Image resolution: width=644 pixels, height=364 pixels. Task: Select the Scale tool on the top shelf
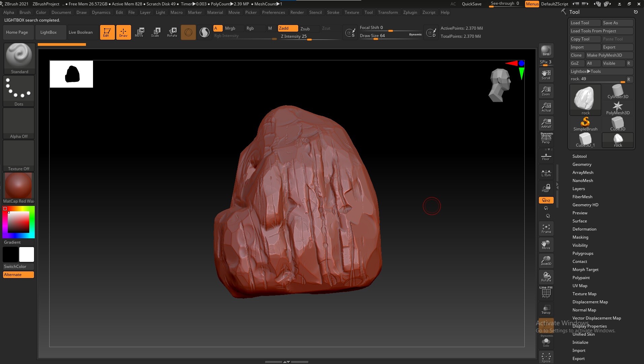156,32
